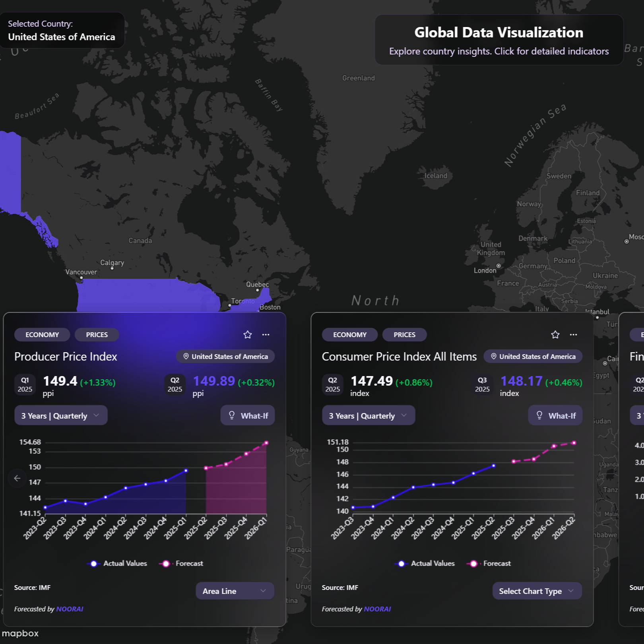The width and height of the screenshot is (644, 644).
Task: Open What-If for Consumer Price Index
Action: point(555,415)
